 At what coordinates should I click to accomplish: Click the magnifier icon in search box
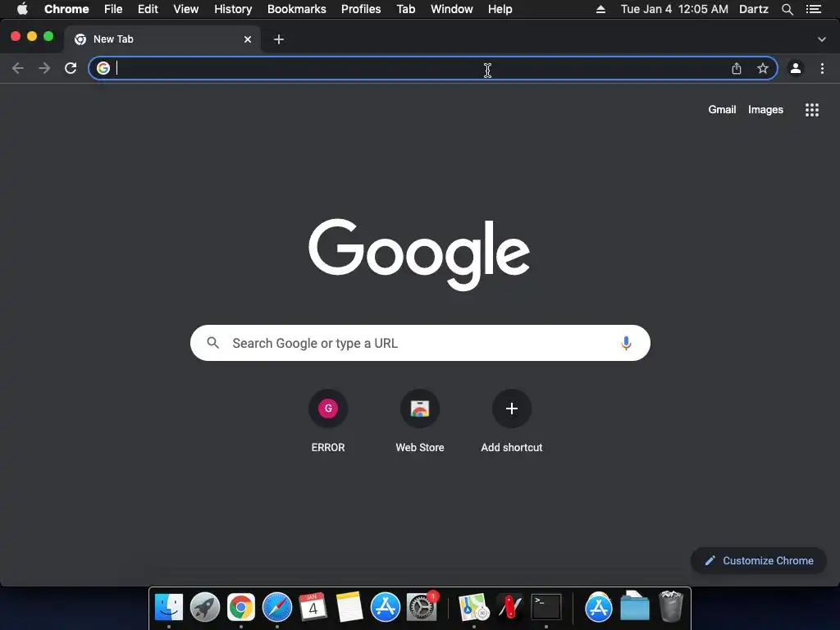[212, 343]
